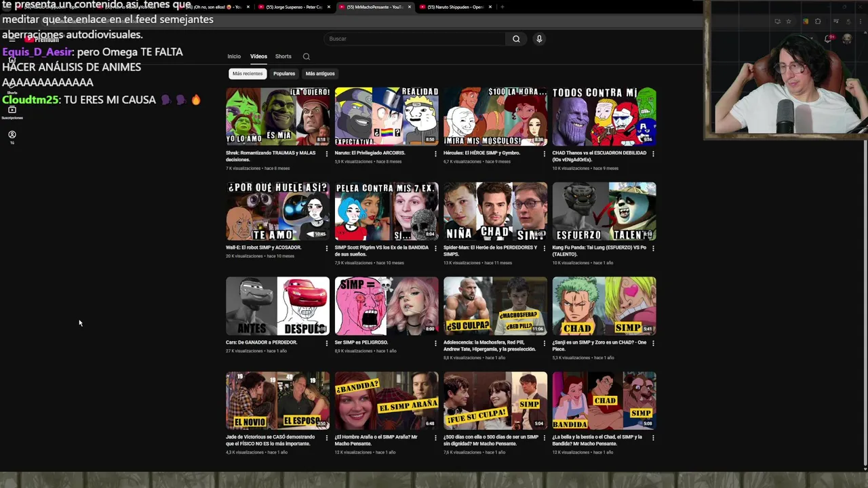Screen dimensions: 868x488
Task: Open the El Novio/El Esposo video thumbnail
Action: [278, 401]
